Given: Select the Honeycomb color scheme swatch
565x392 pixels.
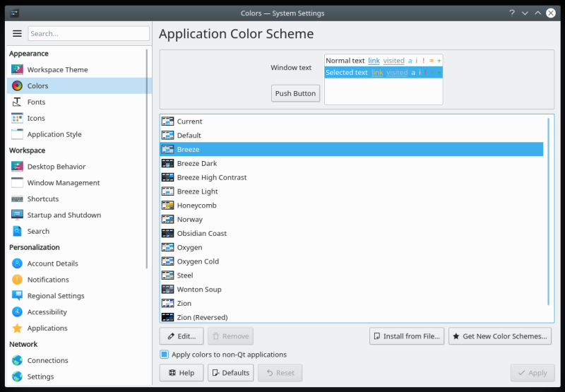Looking at the screenshot, I should click(x=167, y=206).
